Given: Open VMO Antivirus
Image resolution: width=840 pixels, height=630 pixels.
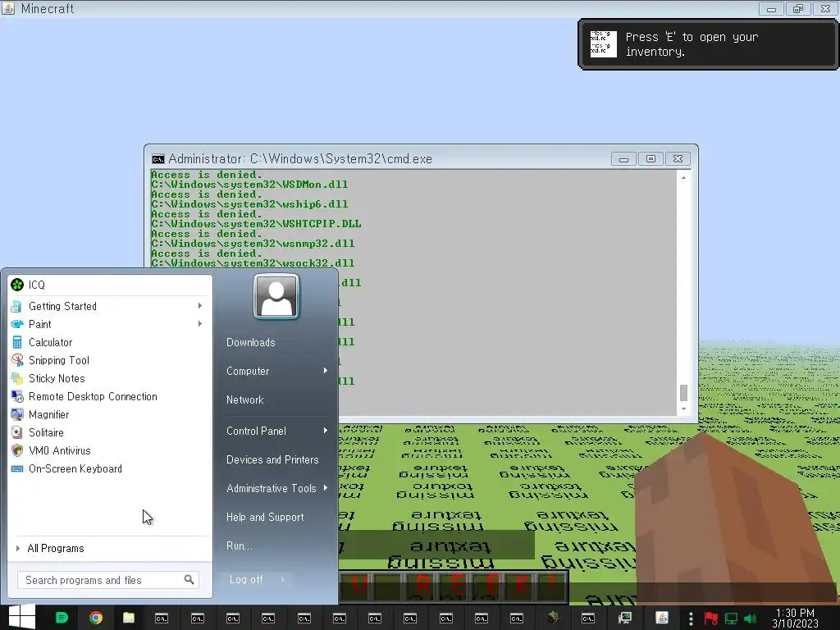Looking at the screenshot, I should (110, 450).
